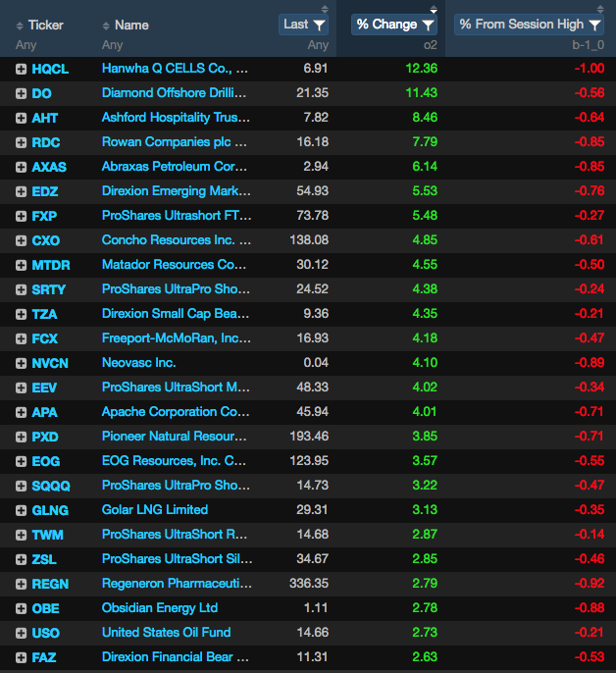The image size is (616, 673).
Task: Expand the AHT row plus icon
Action: pos(21,118)
